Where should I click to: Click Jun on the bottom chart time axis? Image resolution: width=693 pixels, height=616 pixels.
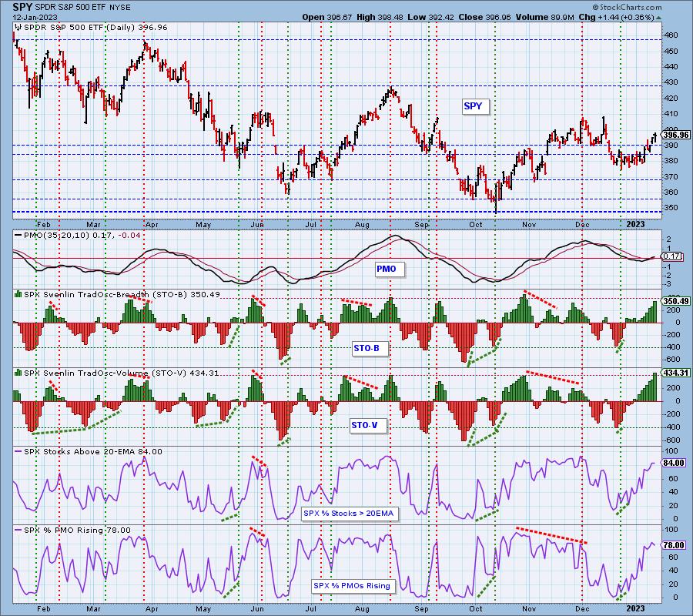[257, 609]
